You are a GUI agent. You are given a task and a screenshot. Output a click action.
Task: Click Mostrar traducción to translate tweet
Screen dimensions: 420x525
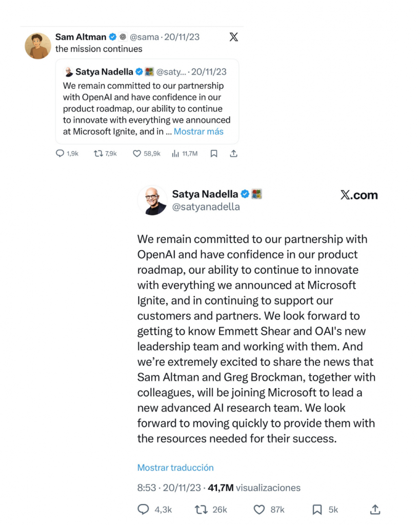pyautogui.click(x=175, y=468)
